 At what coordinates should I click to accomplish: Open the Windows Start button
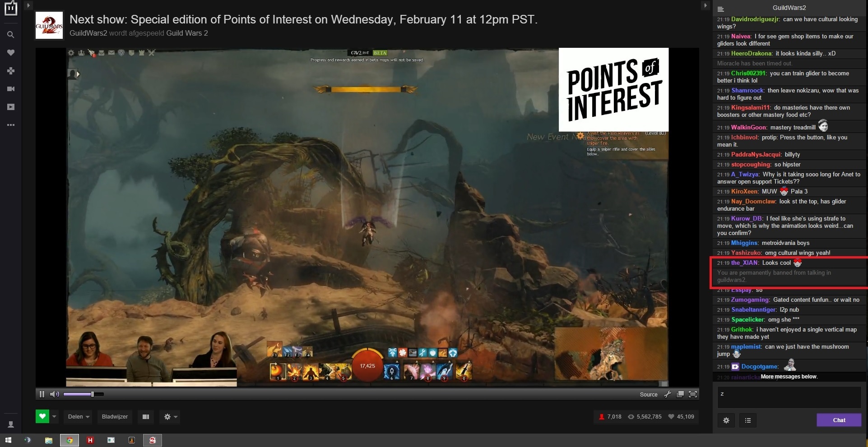click(8, 440)
